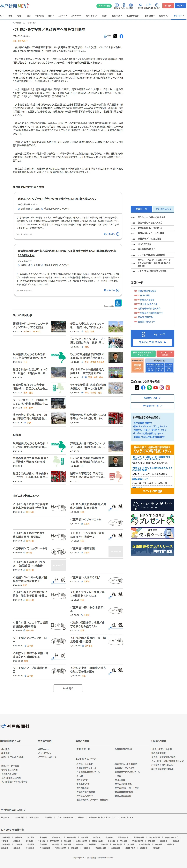Click the green サービス・事業 button
Screen dimensions: 187x868
pos(104,6)
